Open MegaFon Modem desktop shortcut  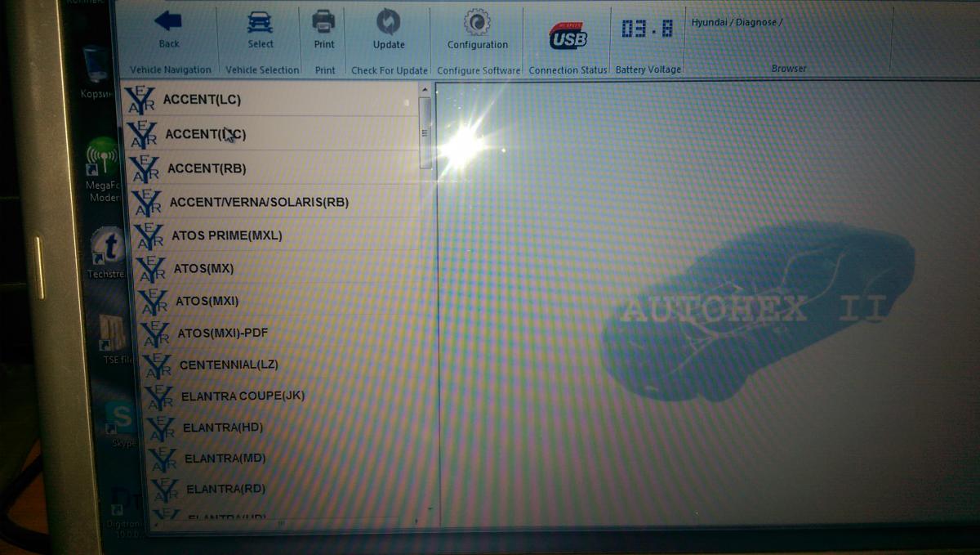pyautogui.click(x=104, y=168)
